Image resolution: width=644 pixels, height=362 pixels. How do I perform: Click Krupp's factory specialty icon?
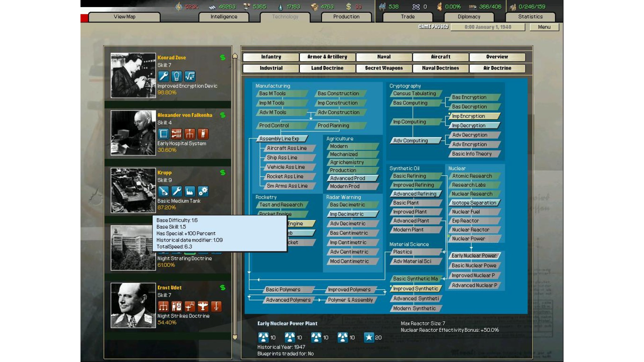pos(190,191)
